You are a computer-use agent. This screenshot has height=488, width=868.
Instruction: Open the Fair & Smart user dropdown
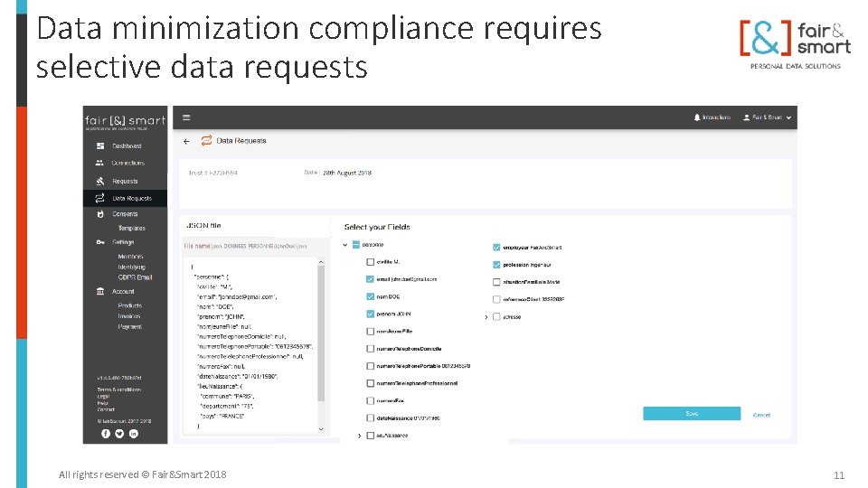point(767,117)
